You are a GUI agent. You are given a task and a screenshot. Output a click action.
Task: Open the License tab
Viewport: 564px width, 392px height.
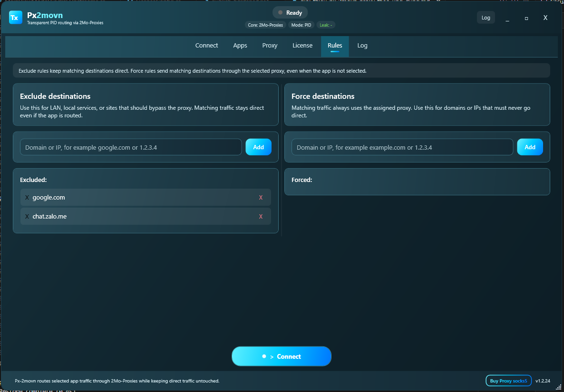pos(302,46)
